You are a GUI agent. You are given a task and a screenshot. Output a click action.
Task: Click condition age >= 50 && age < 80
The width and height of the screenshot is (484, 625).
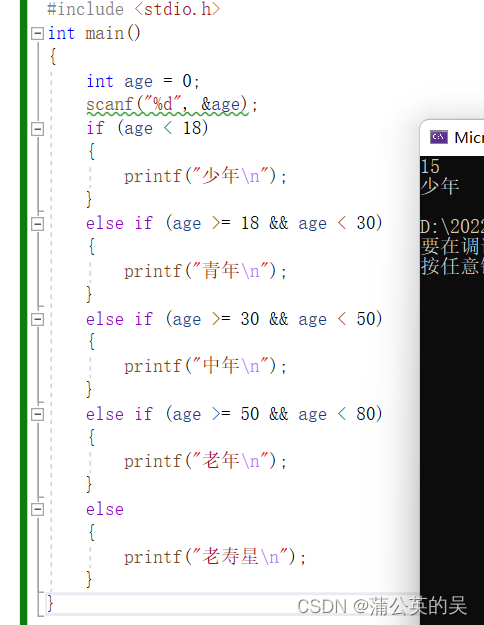274,414
